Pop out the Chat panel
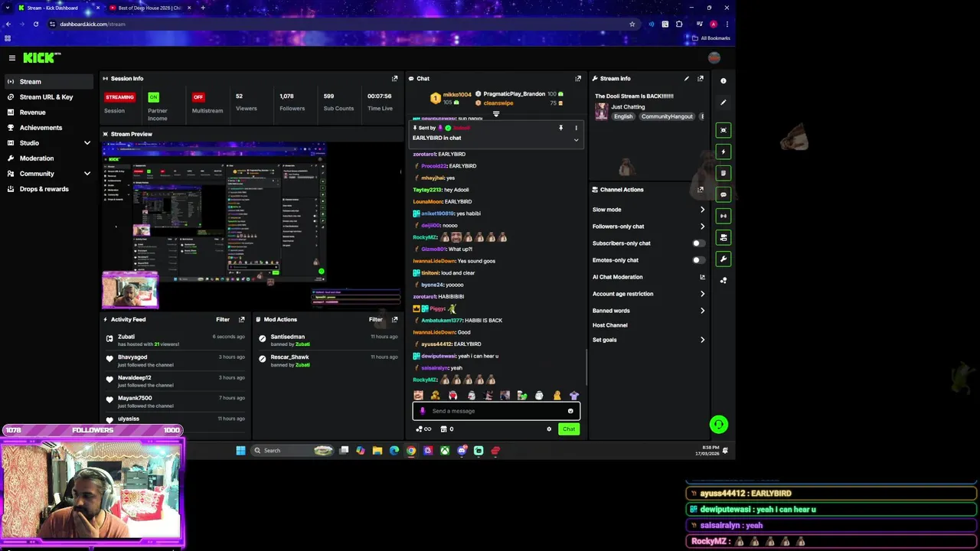 [x=578, y=78]
